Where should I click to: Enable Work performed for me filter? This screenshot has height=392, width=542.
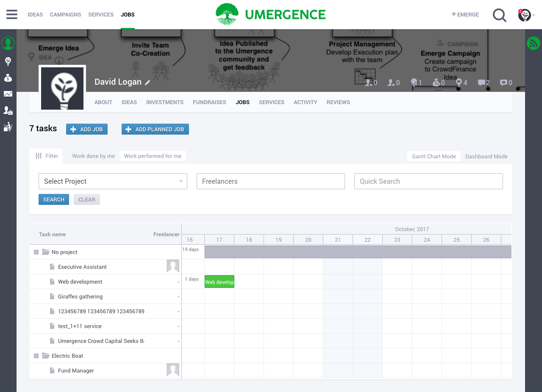click(153, 156)
